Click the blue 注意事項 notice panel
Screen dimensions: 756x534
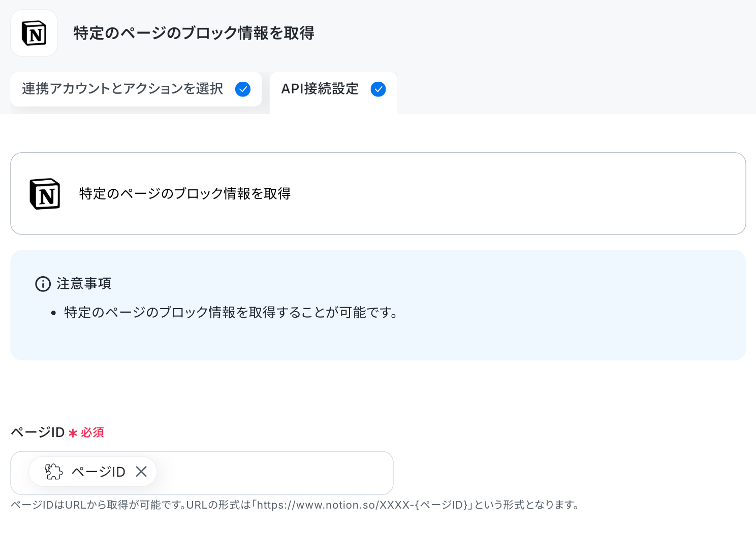(x=378, y=305)
